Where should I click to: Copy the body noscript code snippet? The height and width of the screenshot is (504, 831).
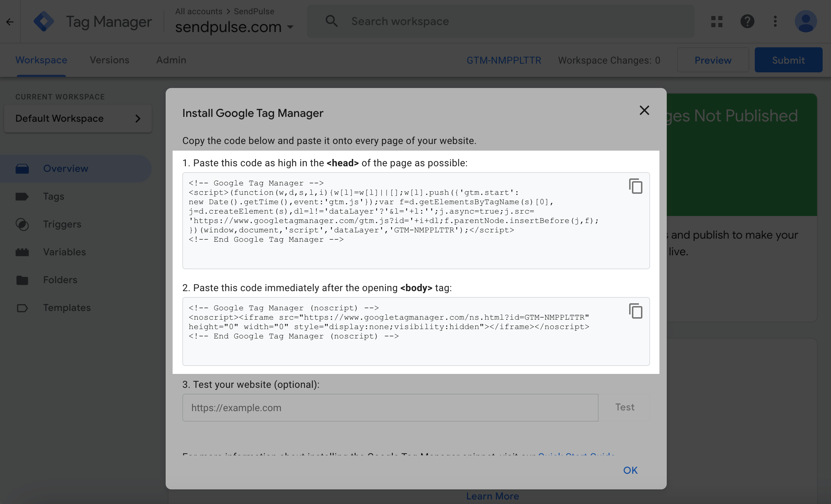coord(635,311)
